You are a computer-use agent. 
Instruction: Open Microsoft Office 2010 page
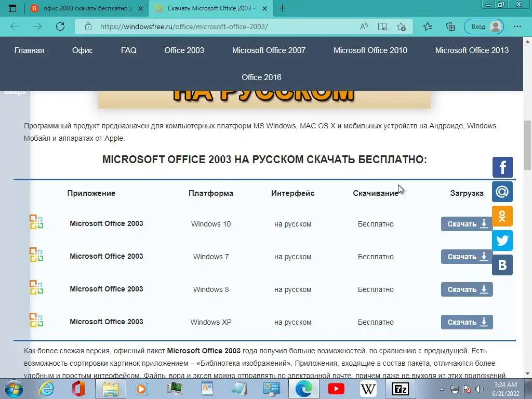pos(370,50)
